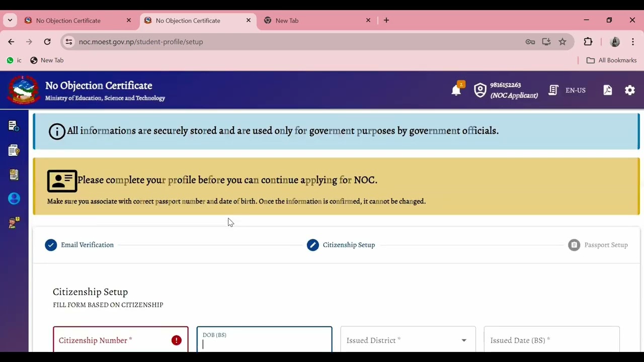This screenshot has width=644, height=362.
Task: Open the Chrome extensions puzzle icon
Action: (x=588, y=42)
